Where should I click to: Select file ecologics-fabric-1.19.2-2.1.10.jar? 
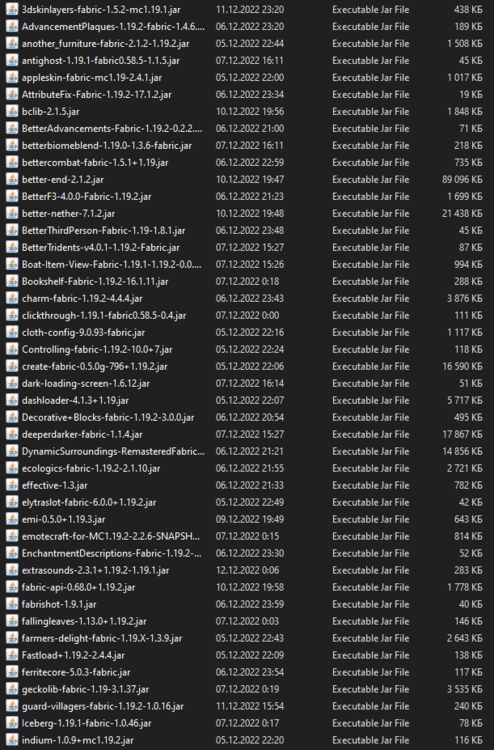[x=91, y=468]
